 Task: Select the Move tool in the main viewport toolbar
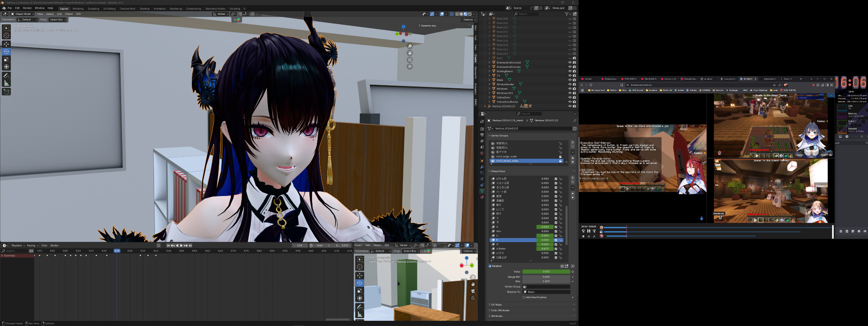click(x=7, y=44)
